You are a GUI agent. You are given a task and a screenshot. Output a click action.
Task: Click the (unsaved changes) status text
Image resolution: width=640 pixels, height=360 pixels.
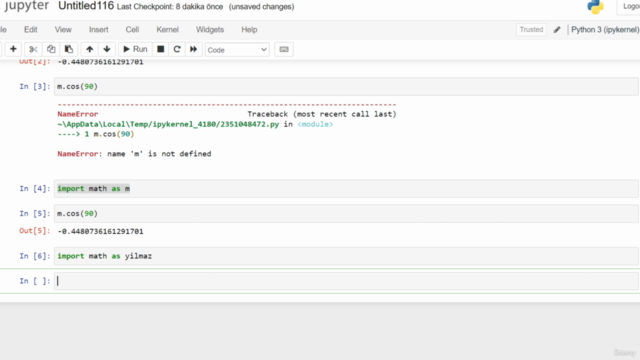[261, 7]
